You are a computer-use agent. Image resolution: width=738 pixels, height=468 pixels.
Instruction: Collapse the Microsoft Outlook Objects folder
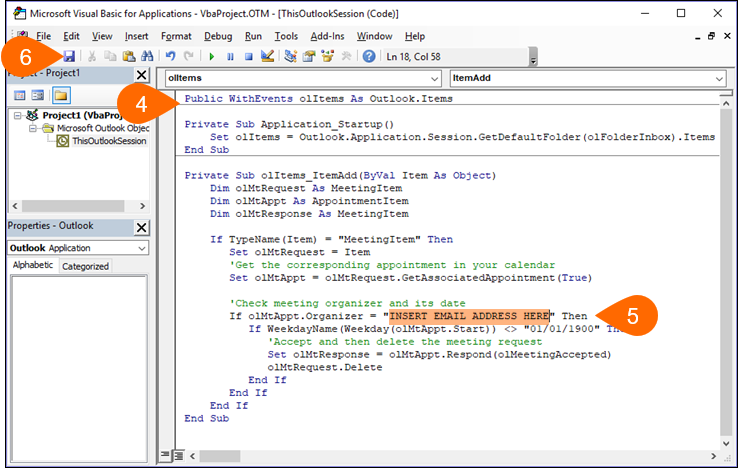pos(33,128)
